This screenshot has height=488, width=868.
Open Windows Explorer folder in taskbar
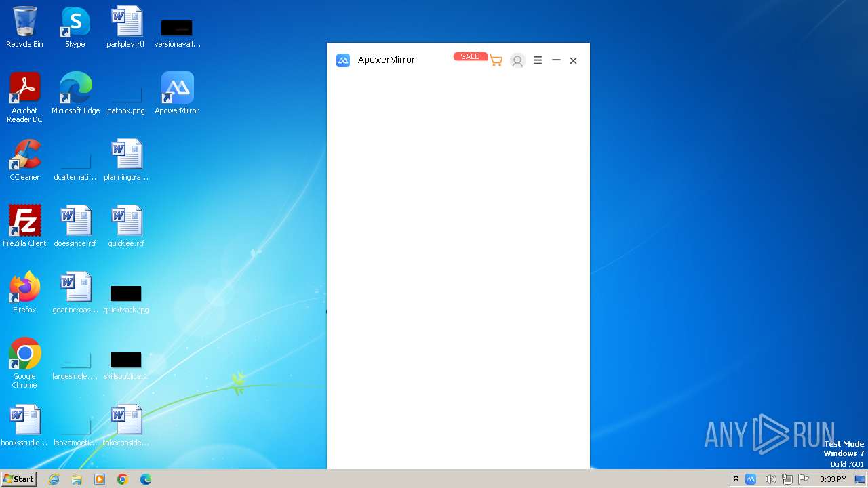[77, 479]
